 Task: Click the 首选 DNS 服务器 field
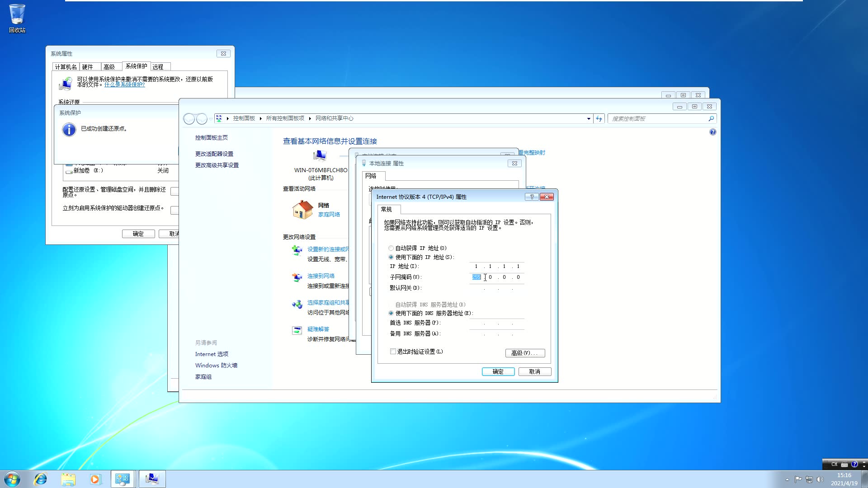(497, 323)
